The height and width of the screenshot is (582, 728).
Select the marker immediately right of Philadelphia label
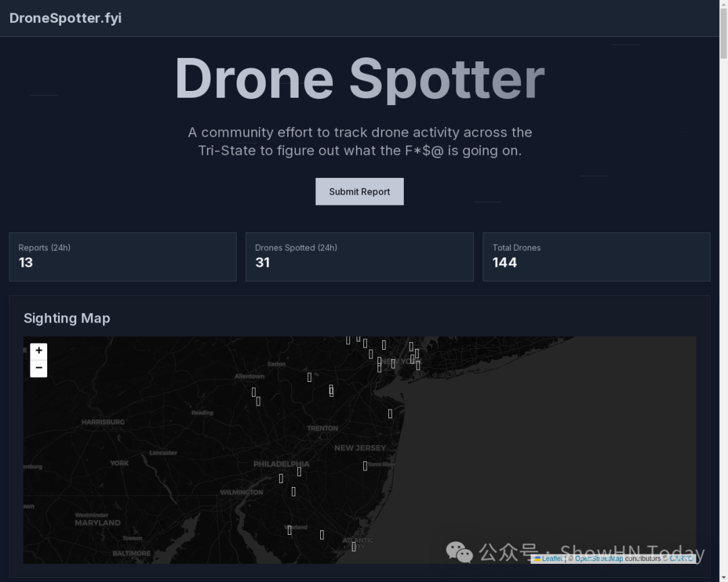point(299,472)
